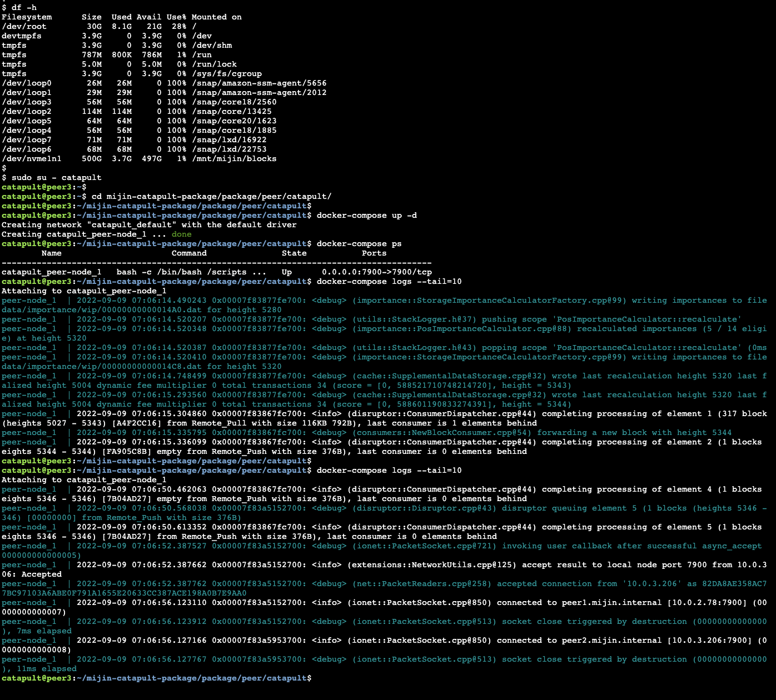Click 'bash -c /bin/bash /scripts ...' command cell
The width and height of the screenshot is (776, 700).
191,272
